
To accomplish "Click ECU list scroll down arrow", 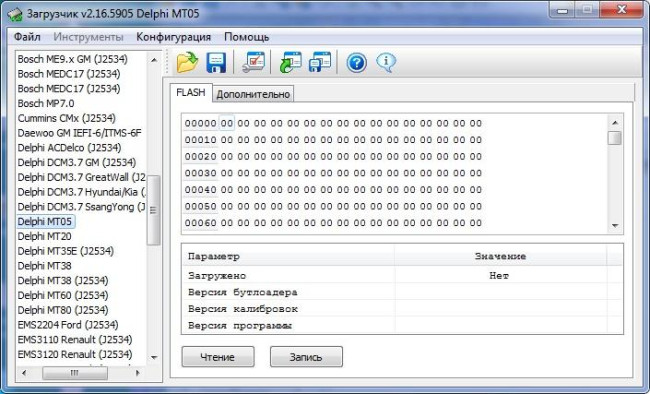I will [x=154, y=357].
